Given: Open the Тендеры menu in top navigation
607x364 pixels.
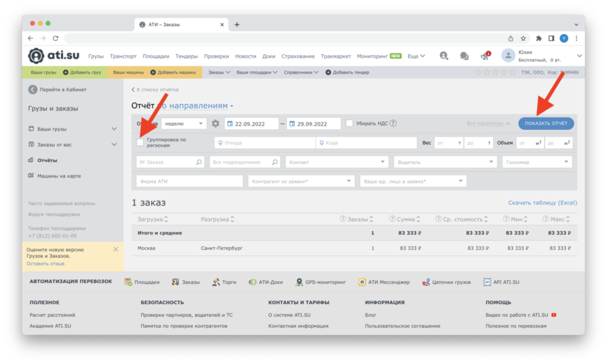Looking at the screenshot, I should (x=186, y=56).
